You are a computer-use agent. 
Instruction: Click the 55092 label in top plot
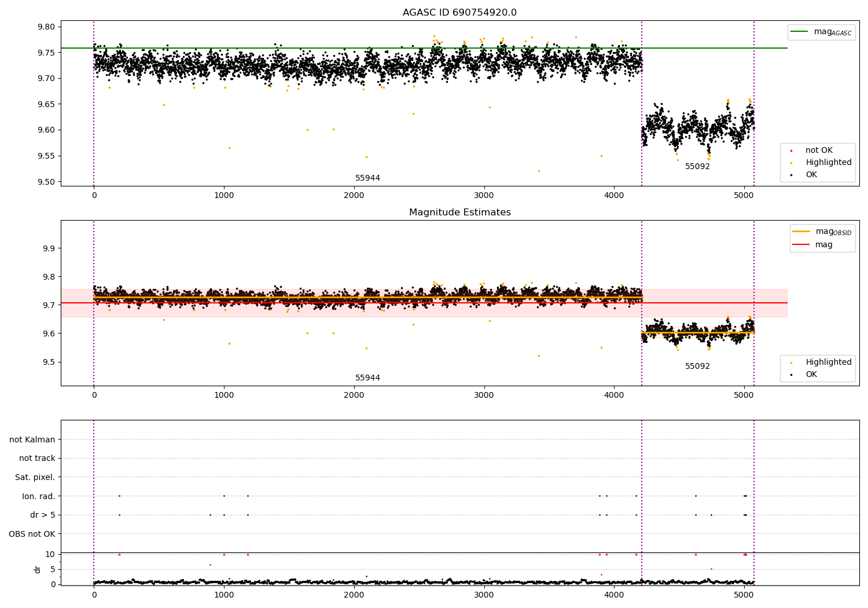(697, 167)
